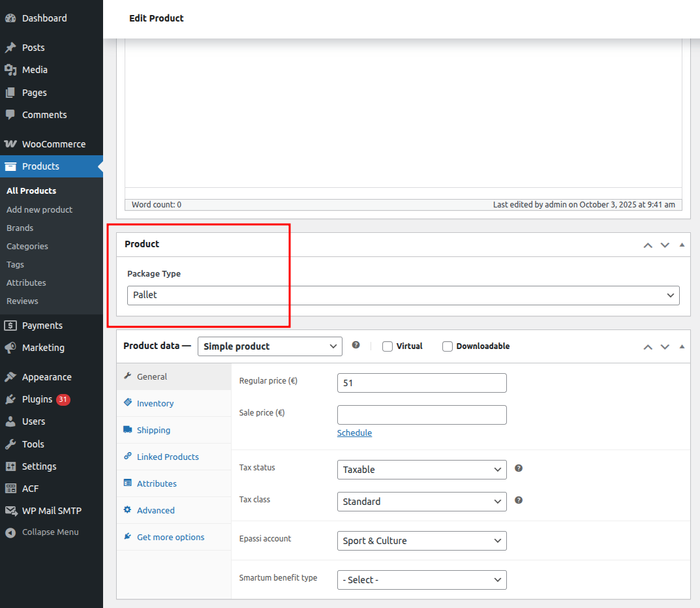
Task: Open Add new product submenu link
Action: (39, 209)
